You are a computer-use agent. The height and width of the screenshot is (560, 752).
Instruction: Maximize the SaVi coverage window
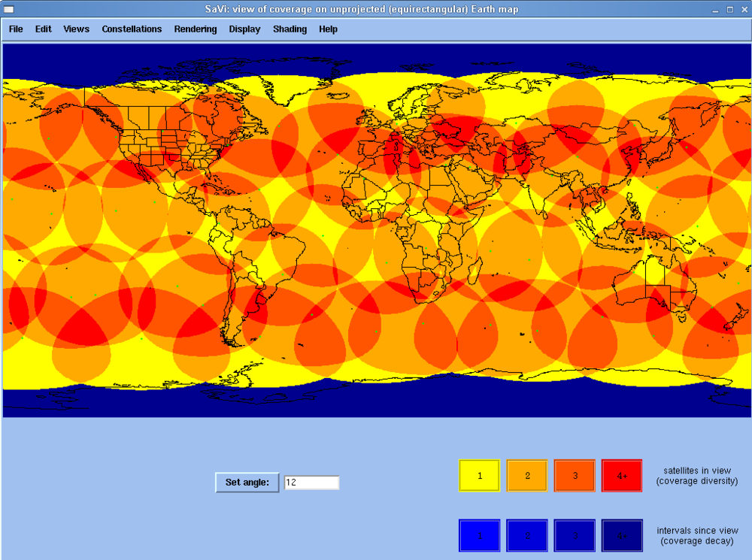point(730,10)
